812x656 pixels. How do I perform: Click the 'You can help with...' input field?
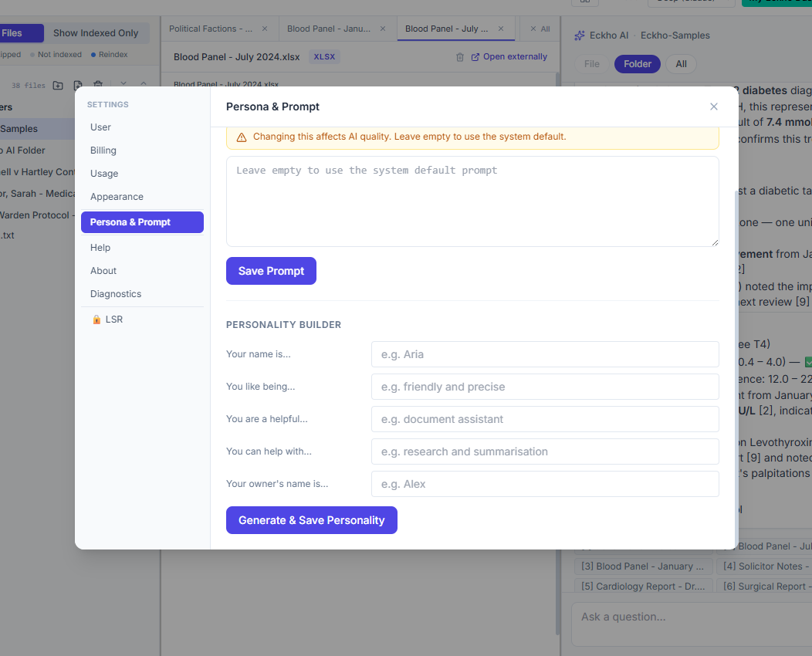pos(545,451)
